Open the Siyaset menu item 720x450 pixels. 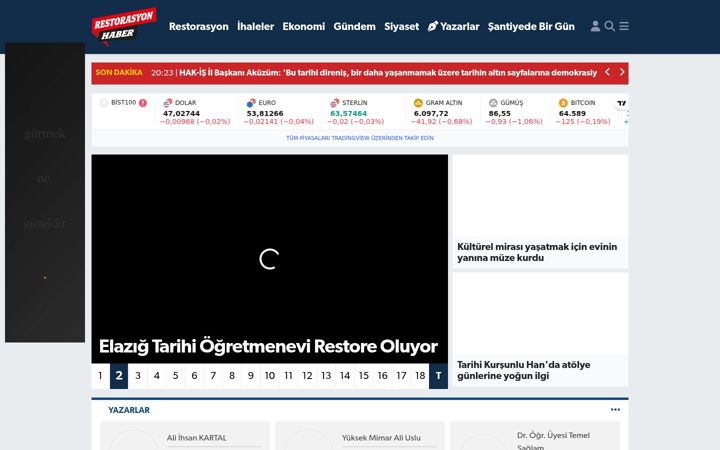click(401, 27)
